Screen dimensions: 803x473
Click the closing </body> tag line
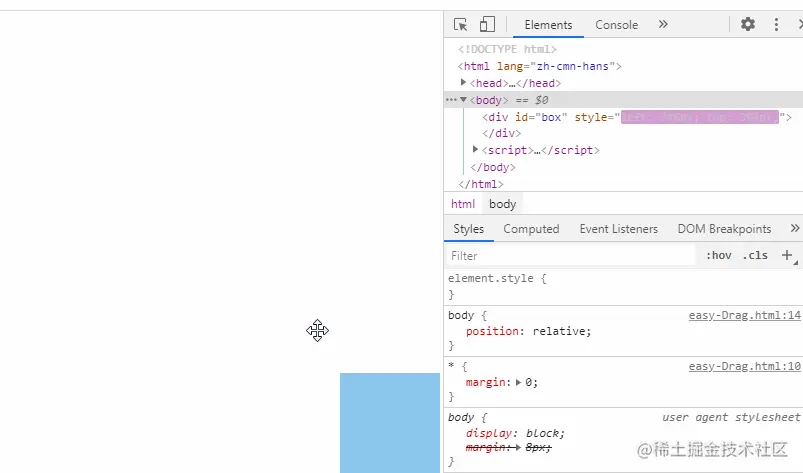[x=493, y=167]
